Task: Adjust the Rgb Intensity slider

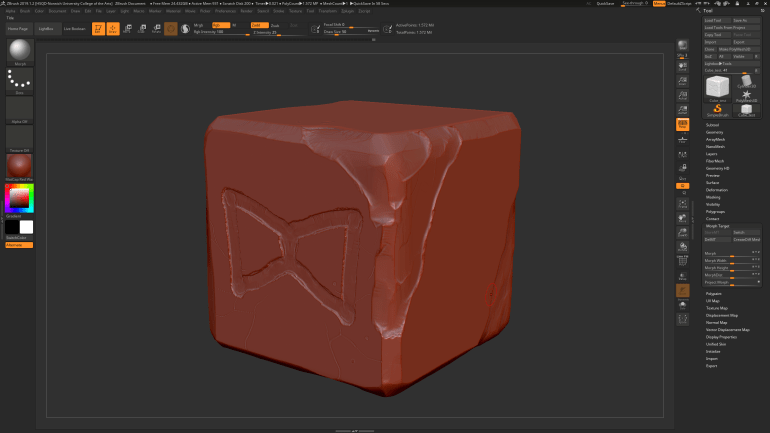Action: click(221, 32)
